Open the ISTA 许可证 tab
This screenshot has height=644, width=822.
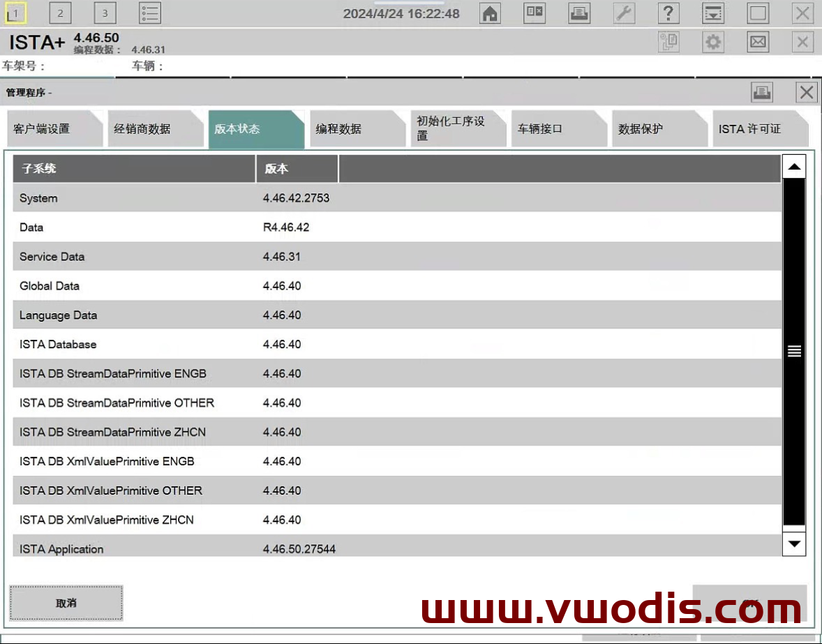(x=760, y=129)
